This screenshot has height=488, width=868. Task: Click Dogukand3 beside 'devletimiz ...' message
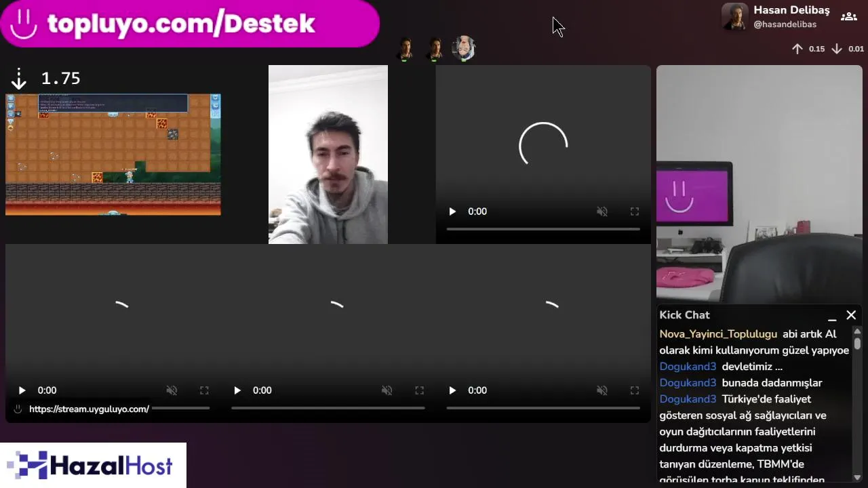pyautogui.click(x=688, y=367)
